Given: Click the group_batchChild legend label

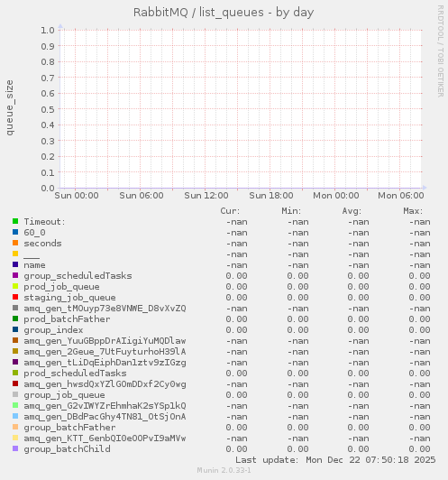Looking at the screenshot, I should tap(67, 449).
